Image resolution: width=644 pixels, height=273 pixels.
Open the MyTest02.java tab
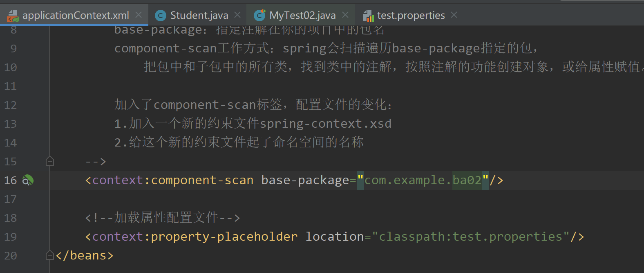coord(302,16)
